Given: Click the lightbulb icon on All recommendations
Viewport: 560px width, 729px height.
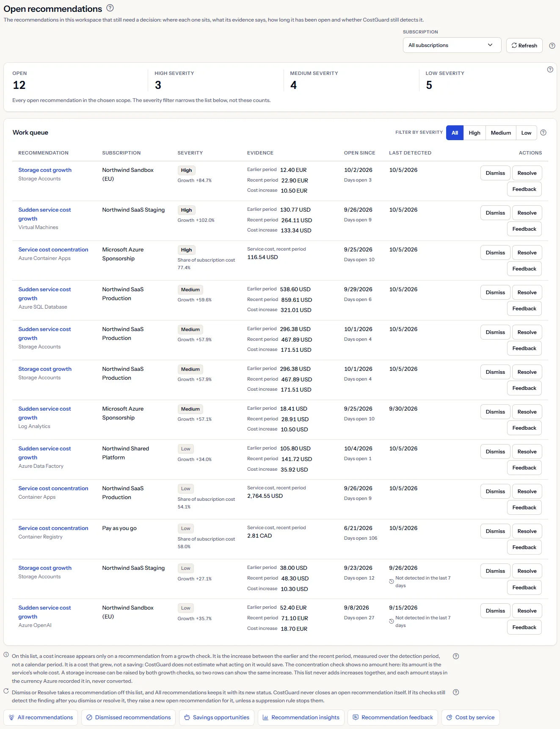Looking at the screenshot, I should point(12,717).
